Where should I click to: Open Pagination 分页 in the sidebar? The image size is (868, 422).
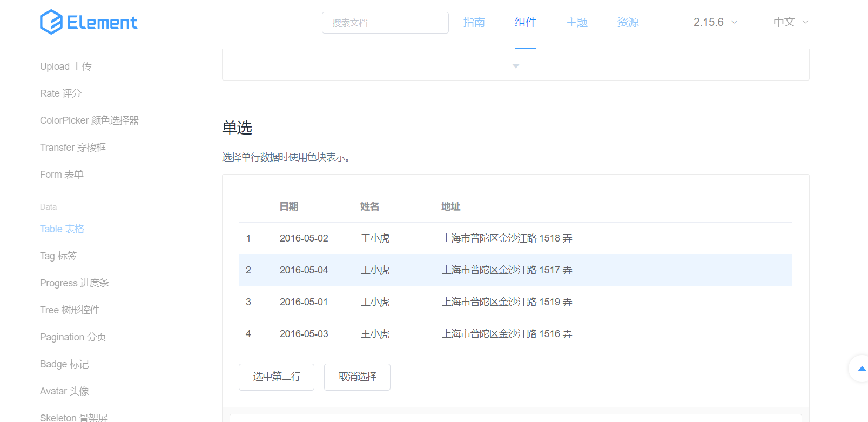click(73, 337)
